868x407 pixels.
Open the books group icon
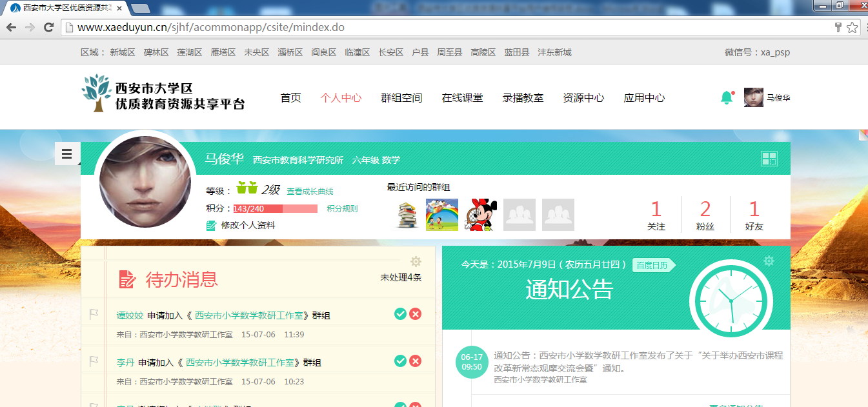407,215
